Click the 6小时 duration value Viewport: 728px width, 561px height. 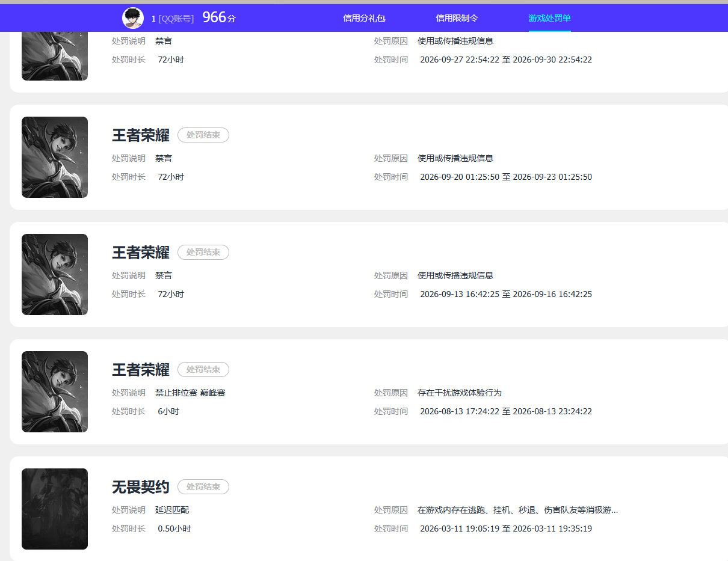pos(168,411)
